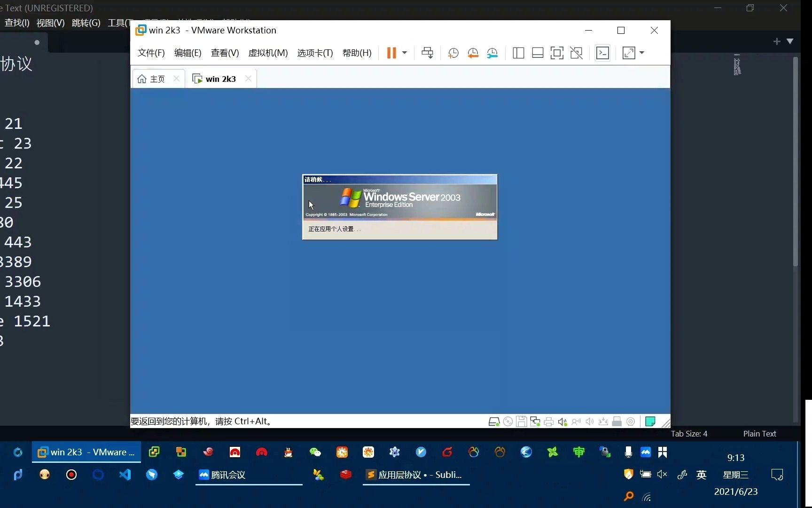Click the line reading 1433 in Sublime
The height and width of the screenshot is (508, 812).
[x=23, y=301]
